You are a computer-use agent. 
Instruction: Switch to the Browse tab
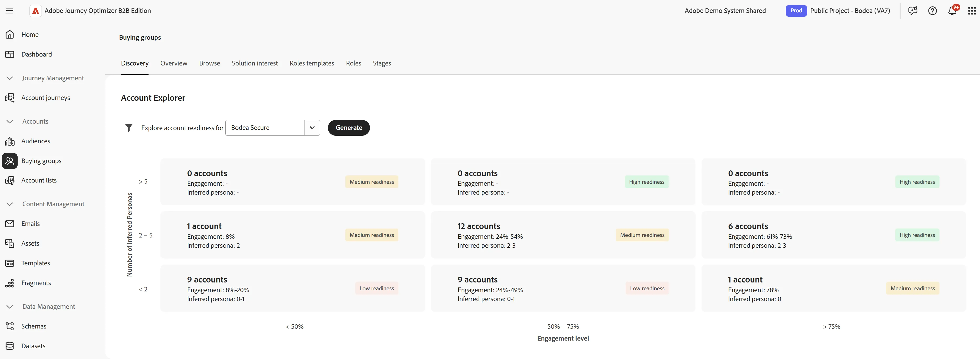(210, 63)
